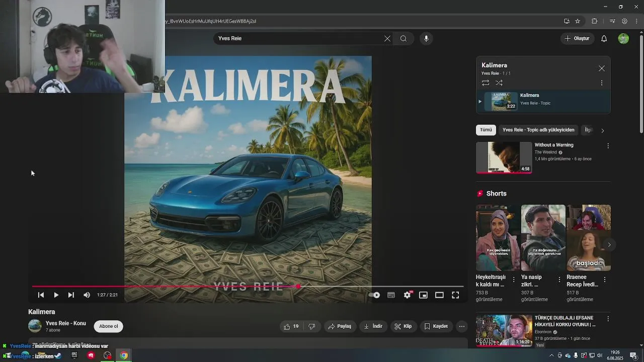
Task: Open the Heykeltıraşlık kaldı mı Short
Action: tap(498, 238)
